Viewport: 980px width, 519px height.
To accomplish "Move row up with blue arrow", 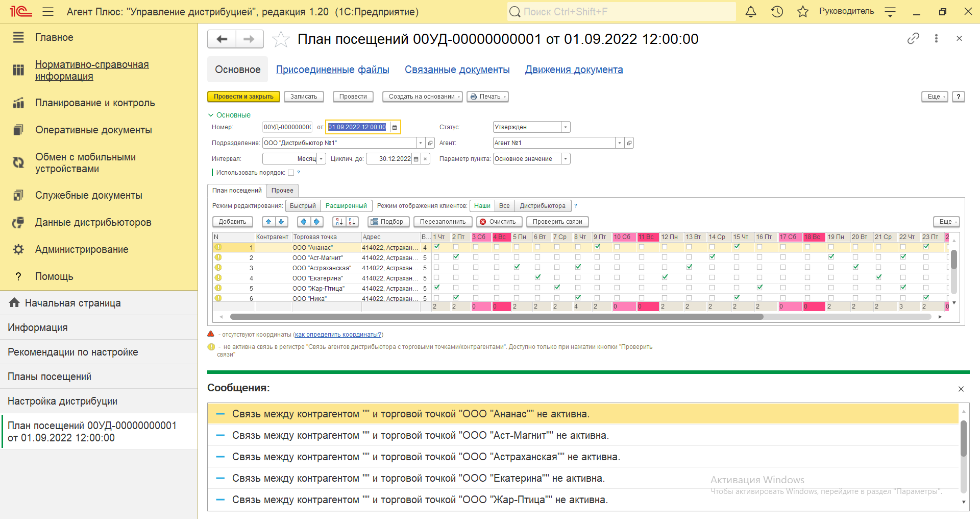I will pos(269,222).
